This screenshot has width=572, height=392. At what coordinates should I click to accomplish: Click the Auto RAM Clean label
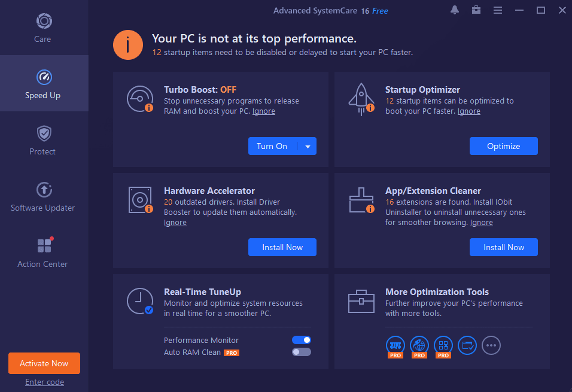192,353
